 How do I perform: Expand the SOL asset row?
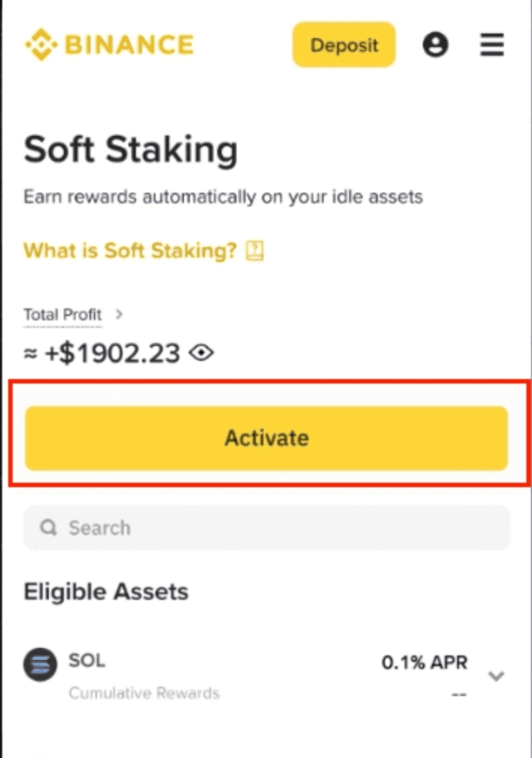496,676
